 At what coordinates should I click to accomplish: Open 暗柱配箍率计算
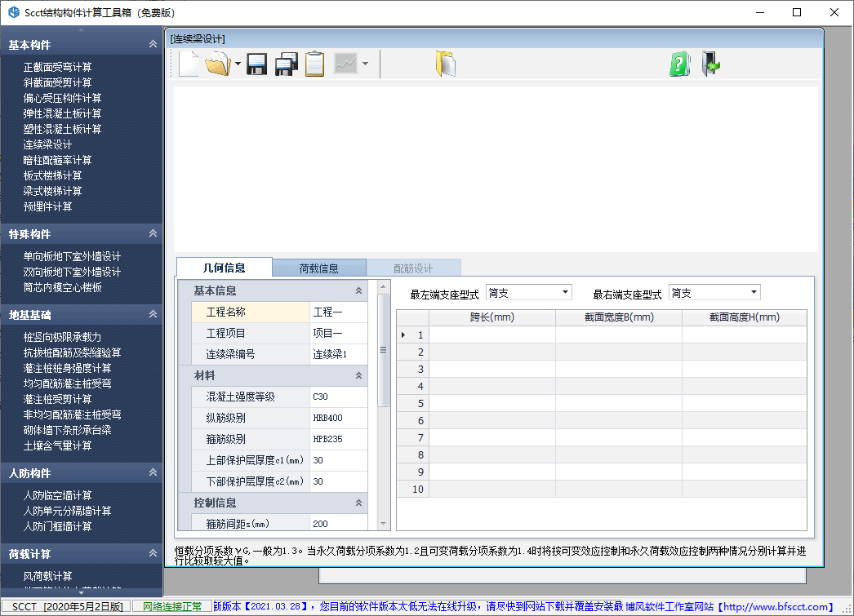coord(57,160)
